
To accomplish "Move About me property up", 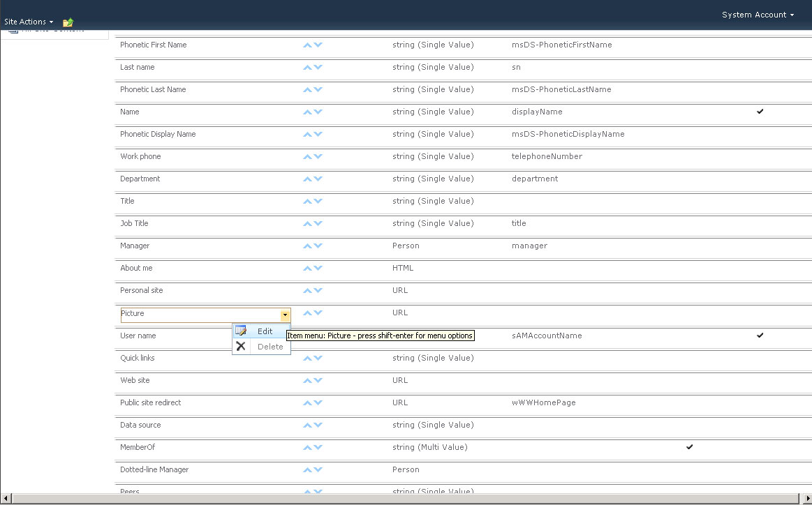I will pos(307,268).
